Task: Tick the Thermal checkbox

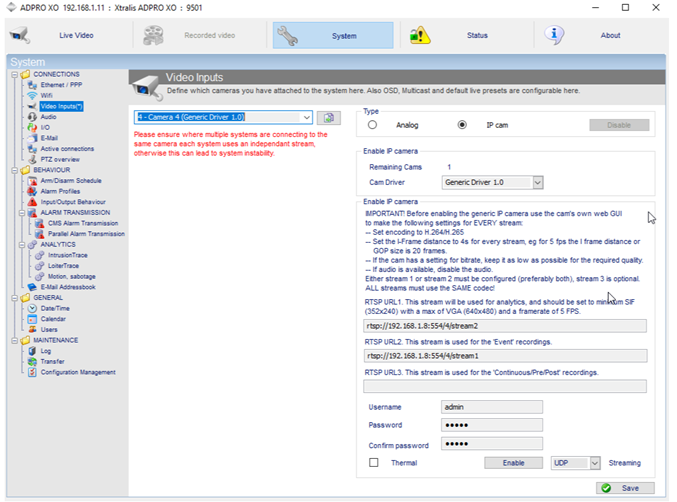Action: tap(374, 462)
